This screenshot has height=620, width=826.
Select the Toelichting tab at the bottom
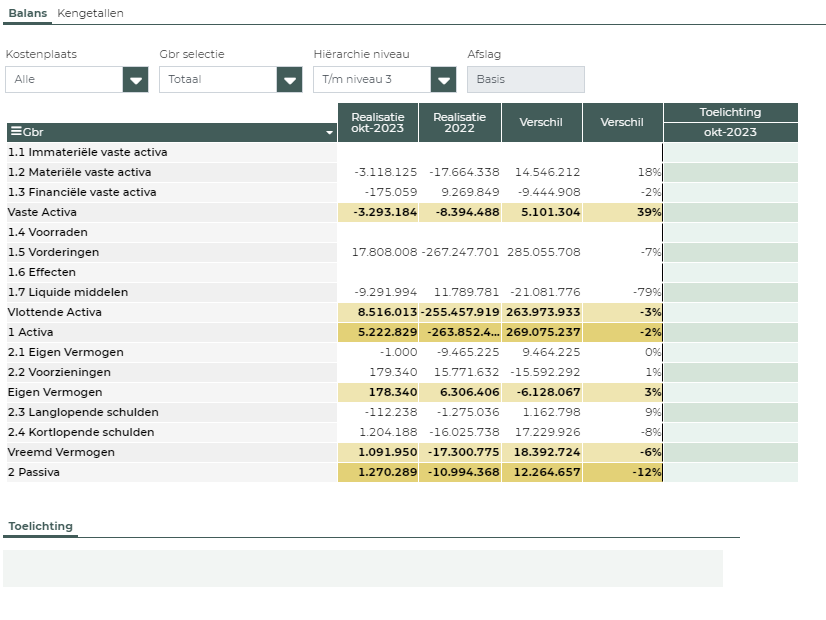pos(40,526)
